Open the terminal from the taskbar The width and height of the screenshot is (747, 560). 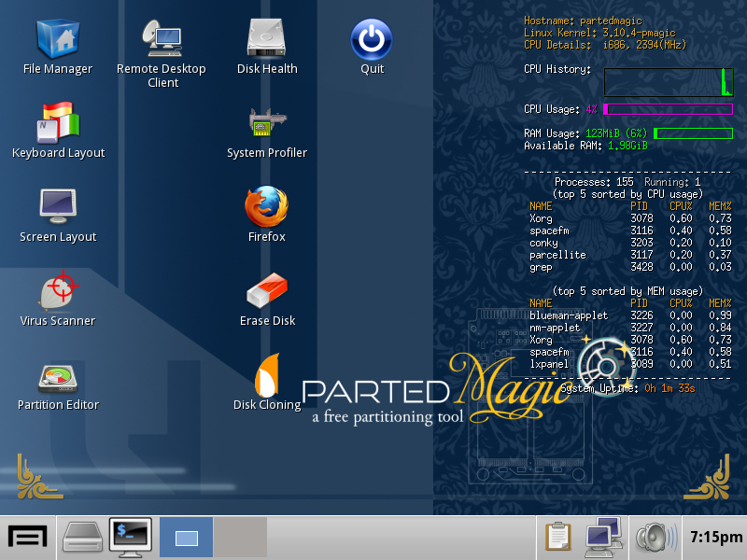(x=130, y=538)
